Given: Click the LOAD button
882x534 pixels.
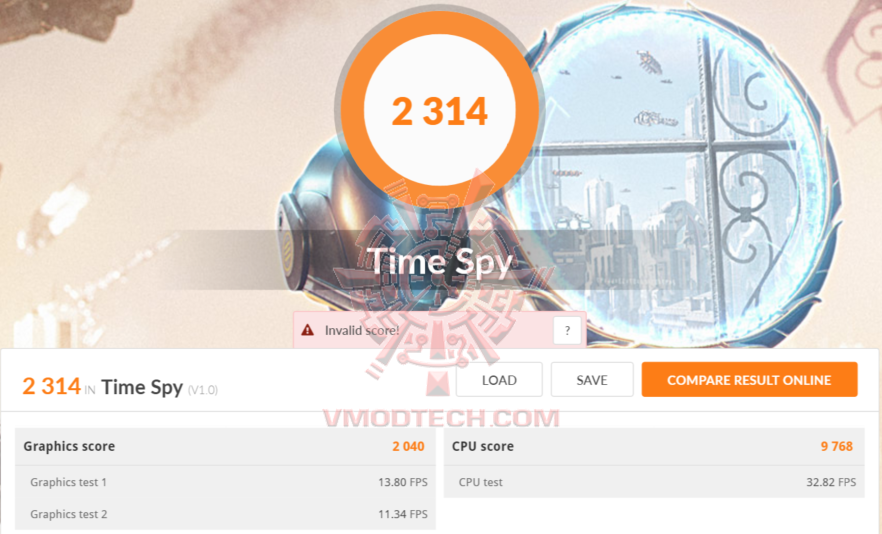Looking at the screenshot, I should tap(499, 380).
